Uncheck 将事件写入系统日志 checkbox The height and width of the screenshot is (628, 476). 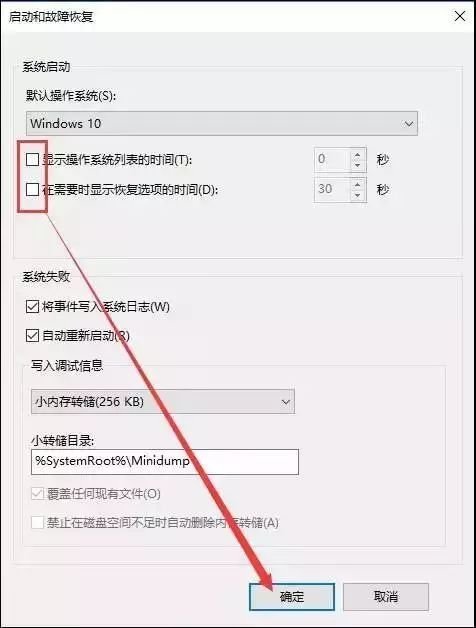[32, 307]
